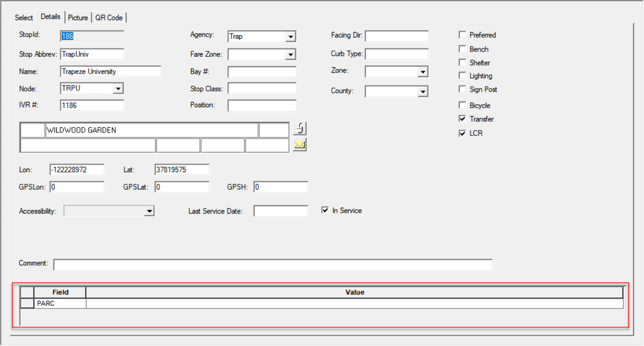Screen dimensions: 644x346
Task: Enable the Shelter checkbox
Action: tap(462, 62)
